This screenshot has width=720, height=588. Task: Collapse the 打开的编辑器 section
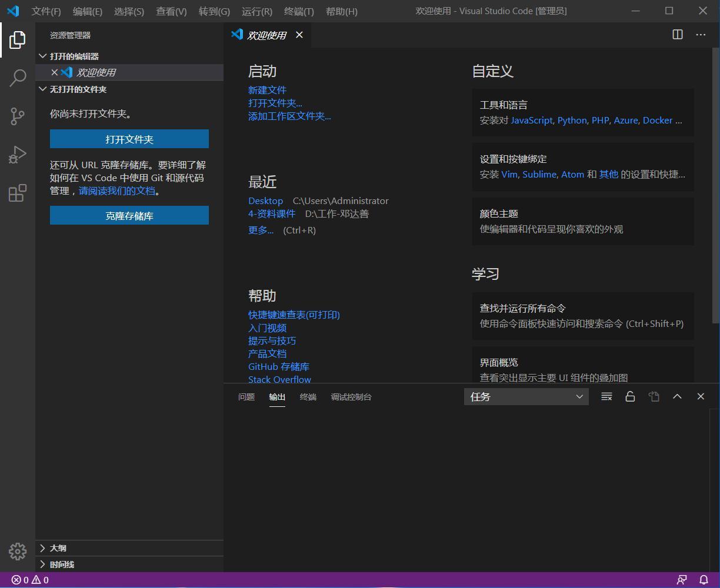[x=71, y=56]
